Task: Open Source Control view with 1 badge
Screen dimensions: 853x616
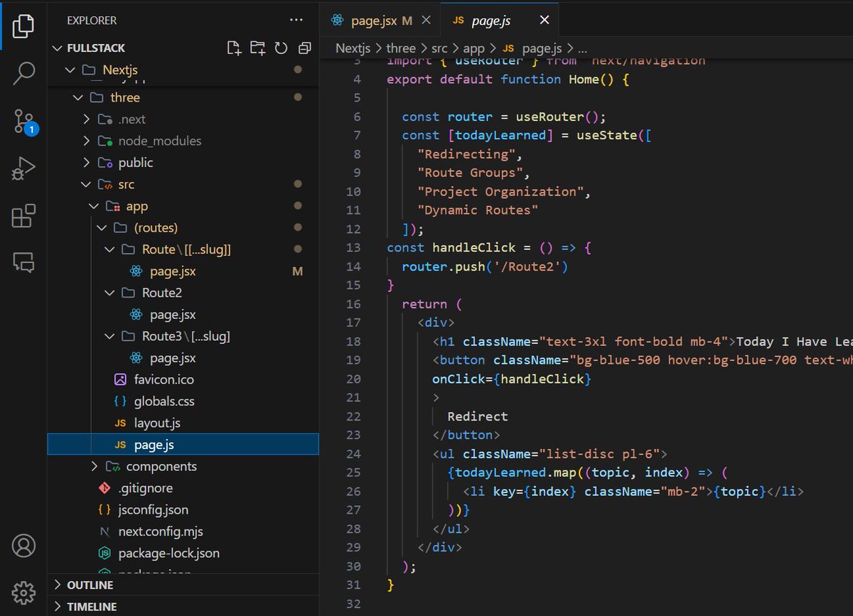Action: (x=25, y=122)
